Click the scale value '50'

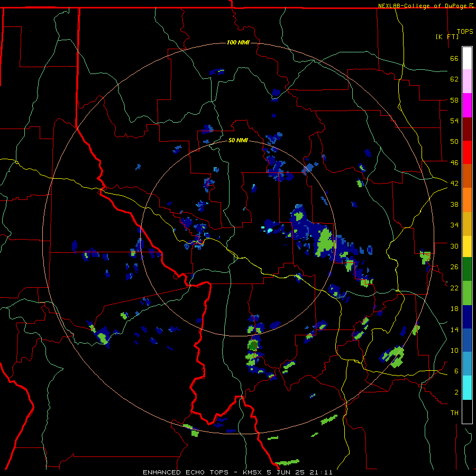454,141
